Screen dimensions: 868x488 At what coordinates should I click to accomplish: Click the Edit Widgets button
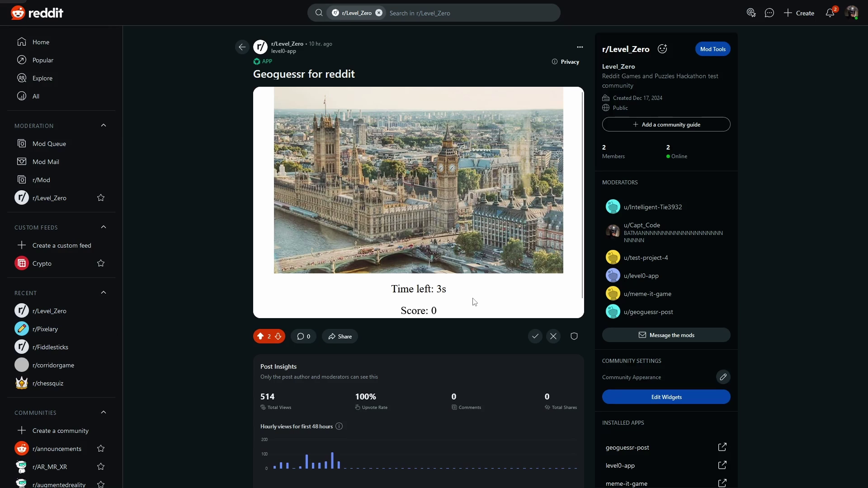pos(666,397)
